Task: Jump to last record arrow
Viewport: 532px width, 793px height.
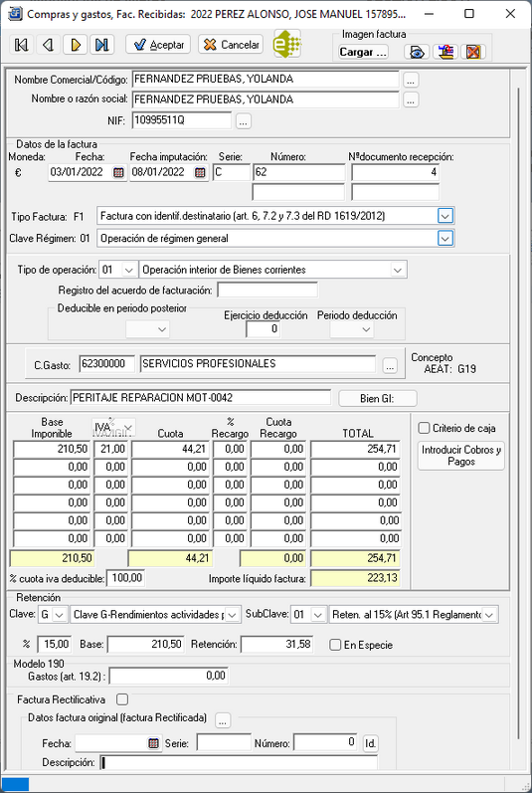Action: tap(102, 45)
